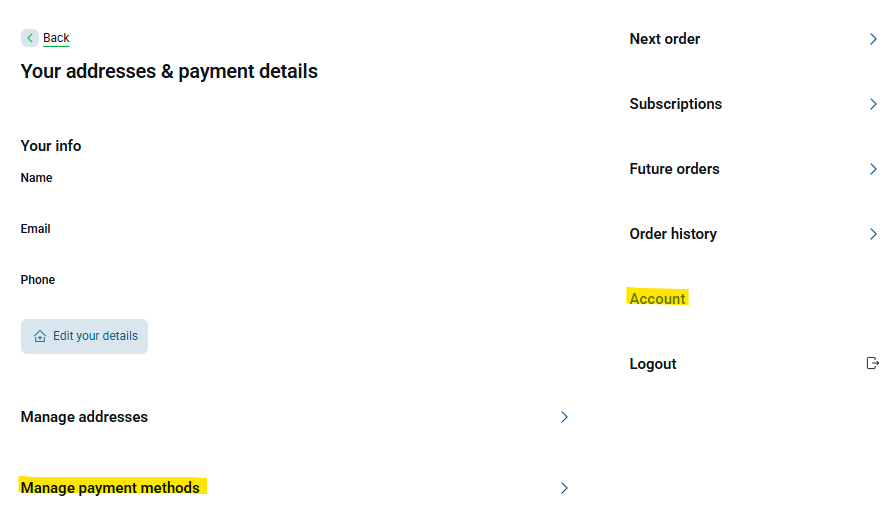
Task: Open the Subscriptions menu label
Action: pos(676,104)
